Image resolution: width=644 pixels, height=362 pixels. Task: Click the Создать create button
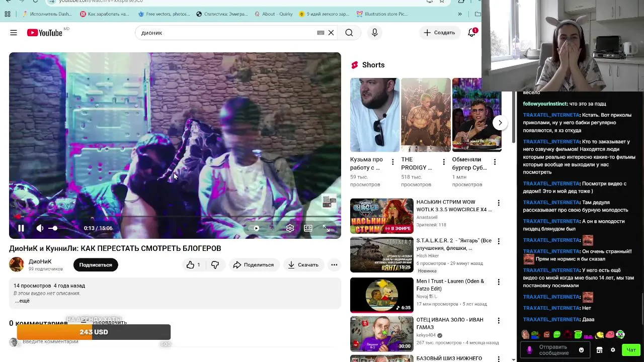tap(439, 33)
